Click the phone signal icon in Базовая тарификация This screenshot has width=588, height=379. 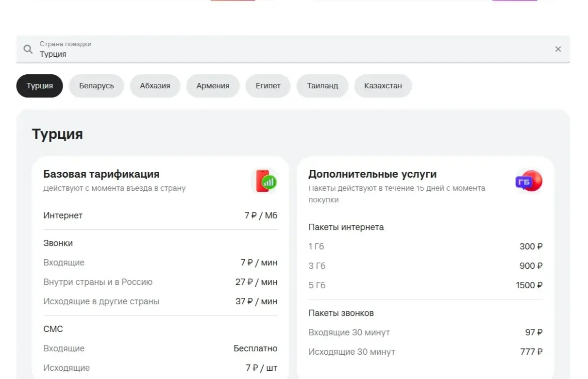(264, 181)
